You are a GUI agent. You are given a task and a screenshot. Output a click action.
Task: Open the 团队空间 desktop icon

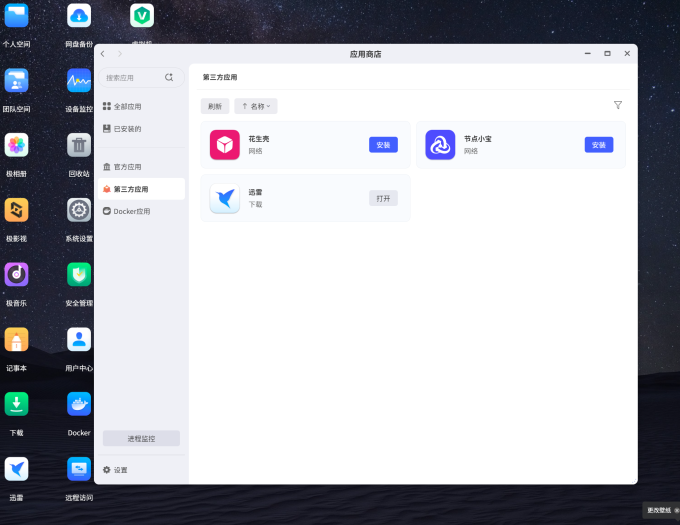tap(16, 81)
